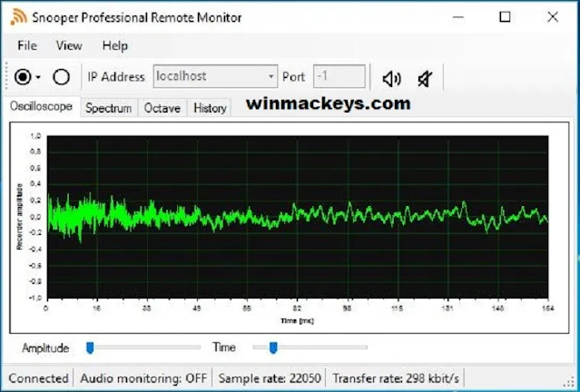Close the Snooper Remote Monitor window
The image size is (580, 392).
point(553,17)
